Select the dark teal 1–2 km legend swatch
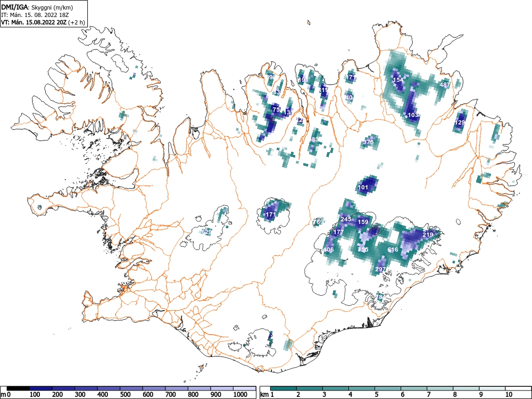Screen dimensions: 532x399 click(x=284, y=388)
